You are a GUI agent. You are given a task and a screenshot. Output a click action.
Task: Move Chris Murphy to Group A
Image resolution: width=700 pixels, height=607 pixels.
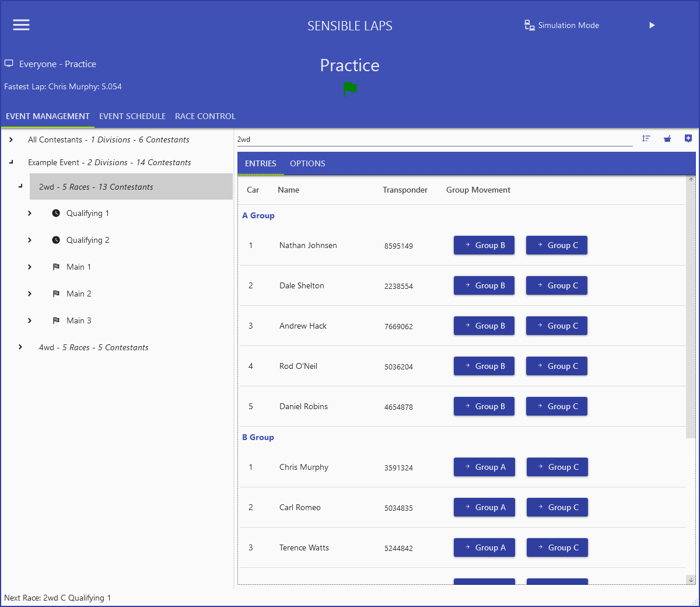(x=484, y=467)
